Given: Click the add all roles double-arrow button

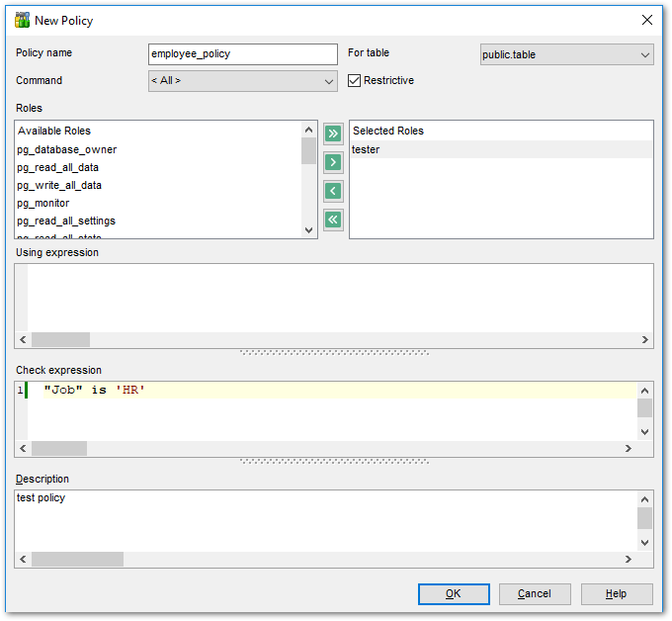Looking at the screenshot, I should 333,133.
